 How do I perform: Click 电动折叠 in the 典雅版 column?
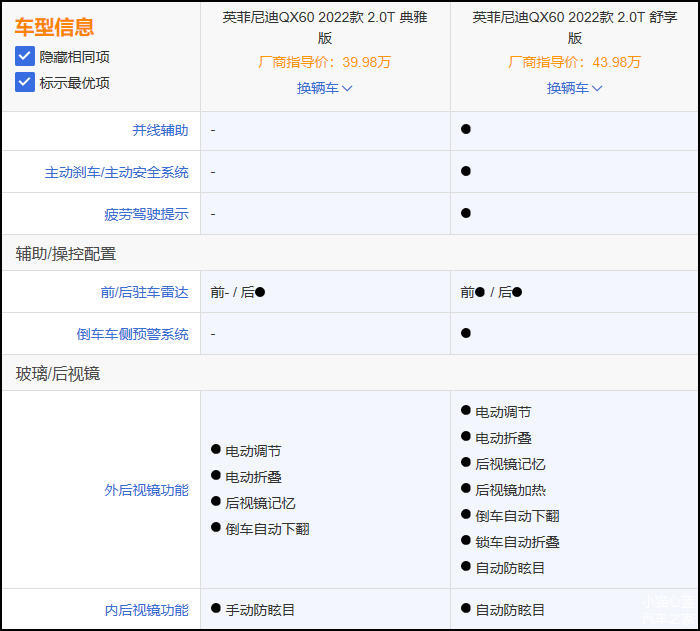[253, 477]
